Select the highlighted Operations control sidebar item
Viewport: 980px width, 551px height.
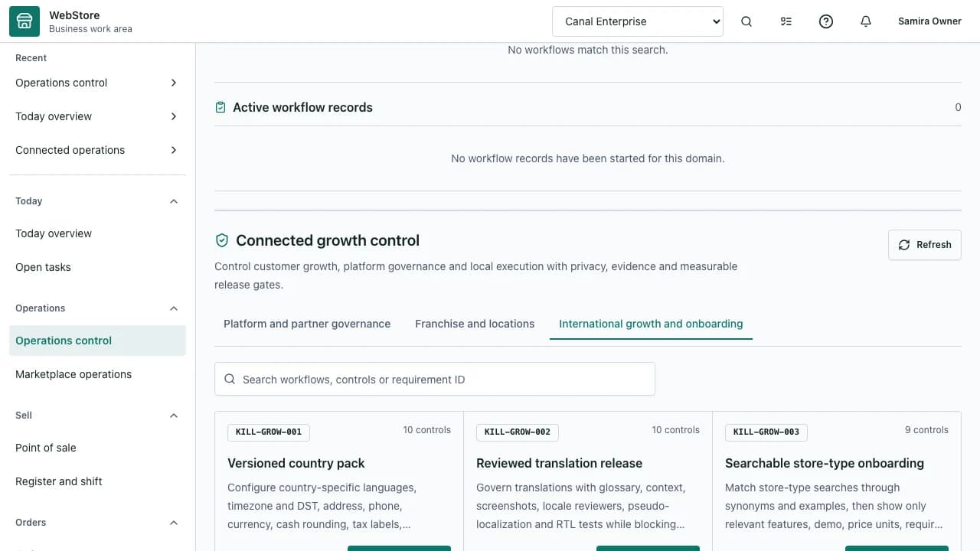[x=97, y=341]
